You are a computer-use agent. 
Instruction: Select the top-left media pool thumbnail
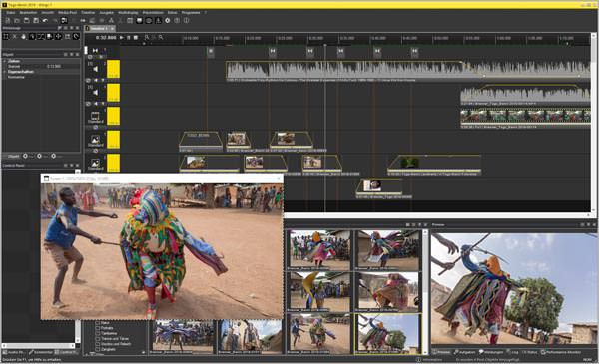[x=319, y=250]
